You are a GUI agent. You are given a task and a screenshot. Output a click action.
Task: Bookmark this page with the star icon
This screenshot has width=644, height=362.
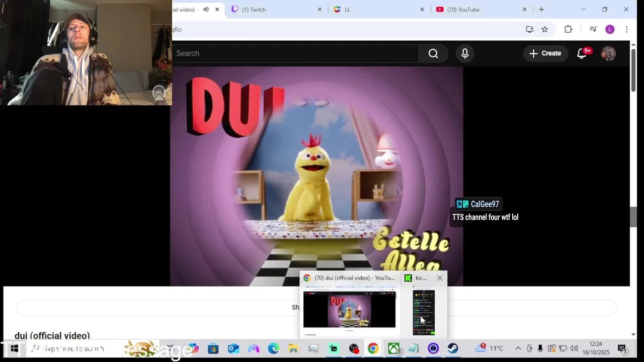544,29
